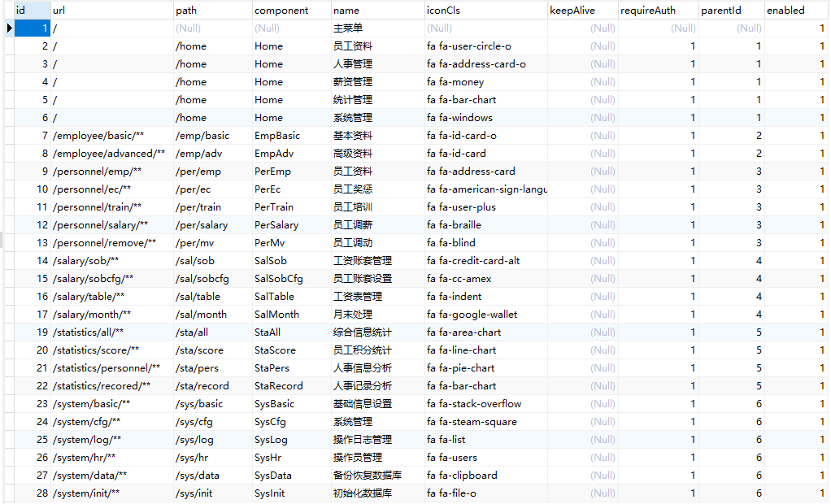Select cell 'fa fa-credit-card-alt'
831x504 pixels.
[x=486, y=261]
